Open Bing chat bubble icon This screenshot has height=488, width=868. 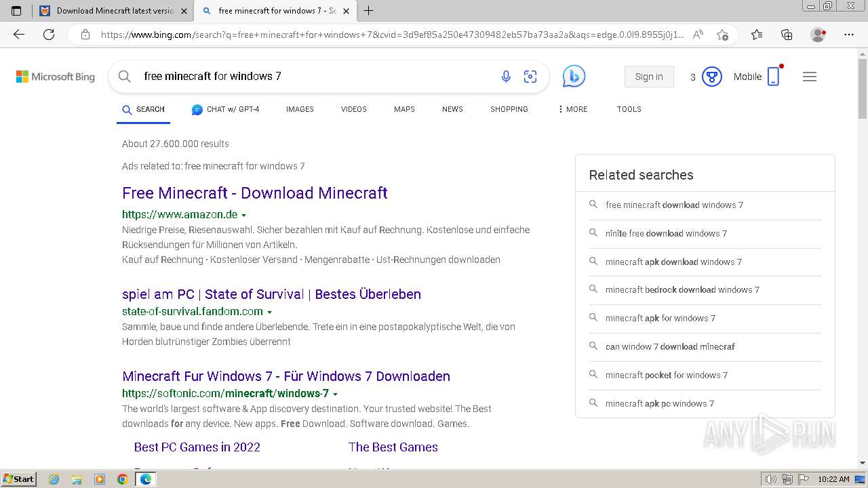point(574,76)
